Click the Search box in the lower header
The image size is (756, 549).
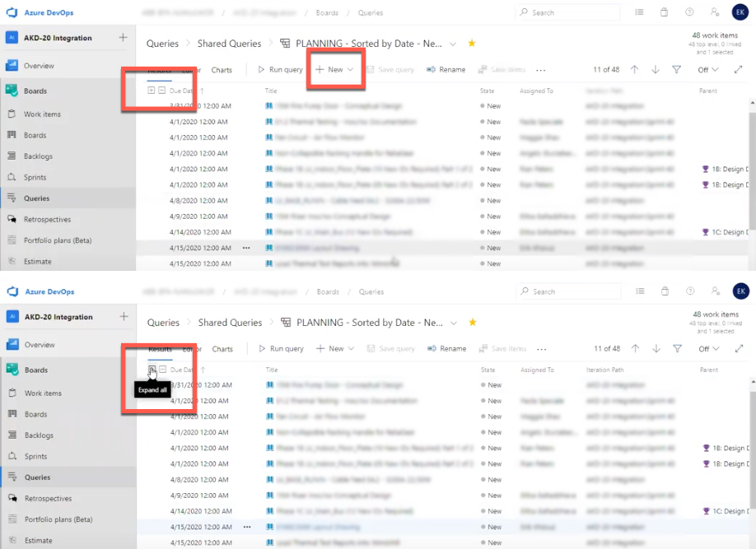[x=570, y=291]
